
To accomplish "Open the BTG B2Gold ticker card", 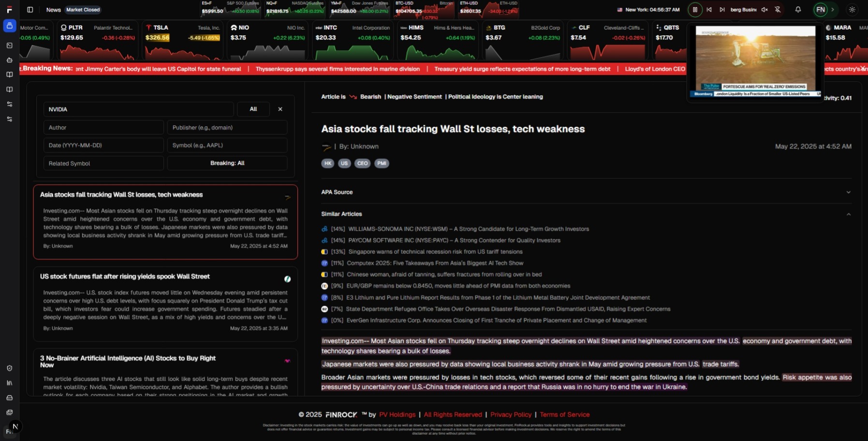I will (x=523, y=41).
